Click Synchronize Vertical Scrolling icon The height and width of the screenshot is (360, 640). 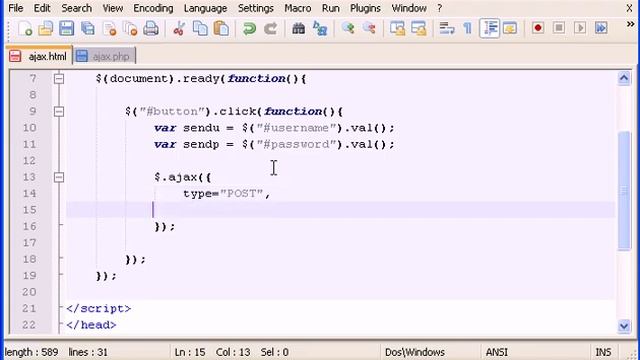tap(397, 29)
